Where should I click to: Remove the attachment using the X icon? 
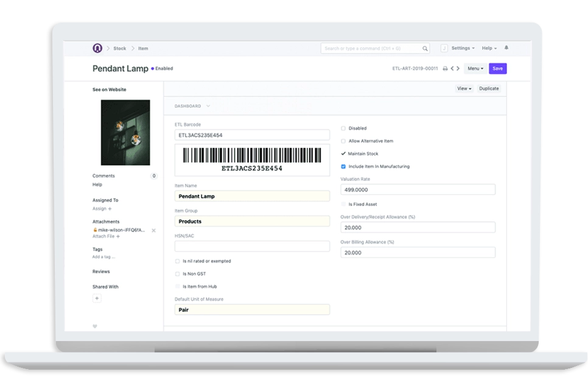pos(153,231)
